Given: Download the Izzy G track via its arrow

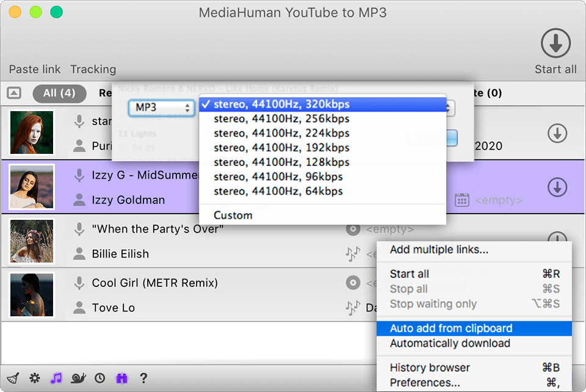Looking at the screenshot, I should click(x=557, y=187).
